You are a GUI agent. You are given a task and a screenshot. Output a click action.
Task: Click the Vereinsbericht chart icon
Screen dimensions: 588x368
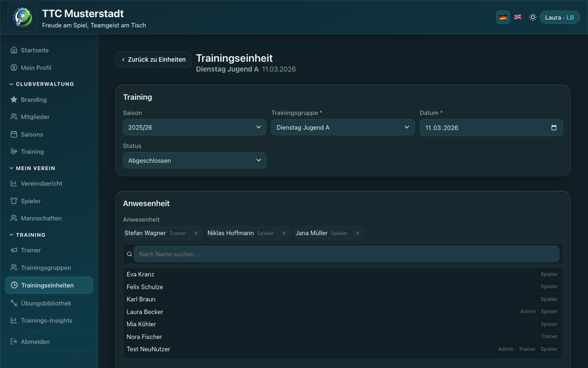(x=14, y=184)
